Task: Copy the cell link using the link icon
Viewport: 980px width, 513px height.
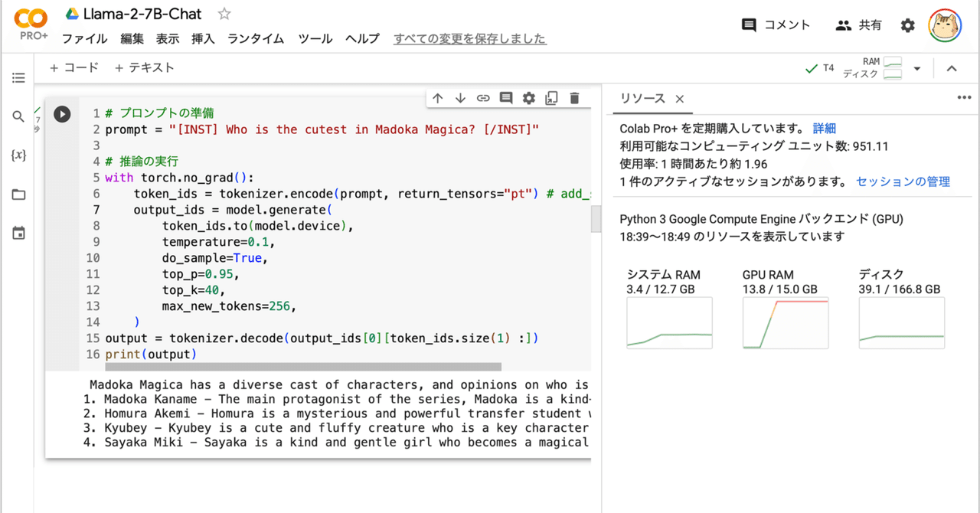Action: point(483,98)
